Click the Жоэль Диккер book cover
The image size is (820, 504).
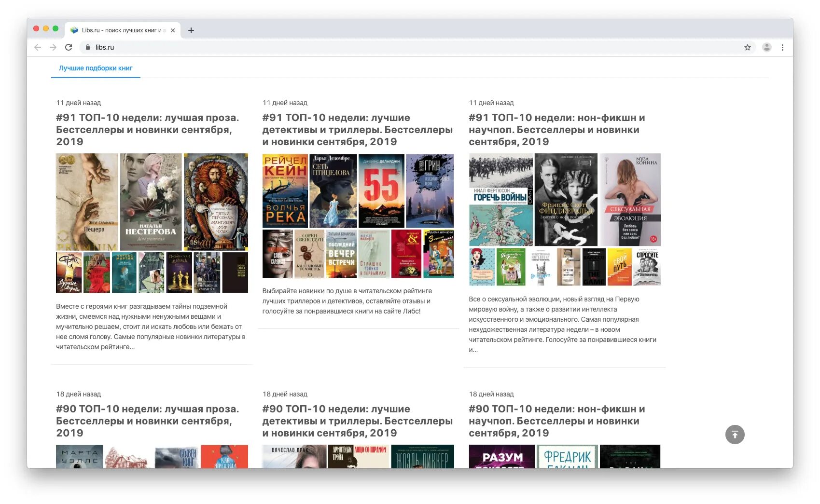coord(422,456)
